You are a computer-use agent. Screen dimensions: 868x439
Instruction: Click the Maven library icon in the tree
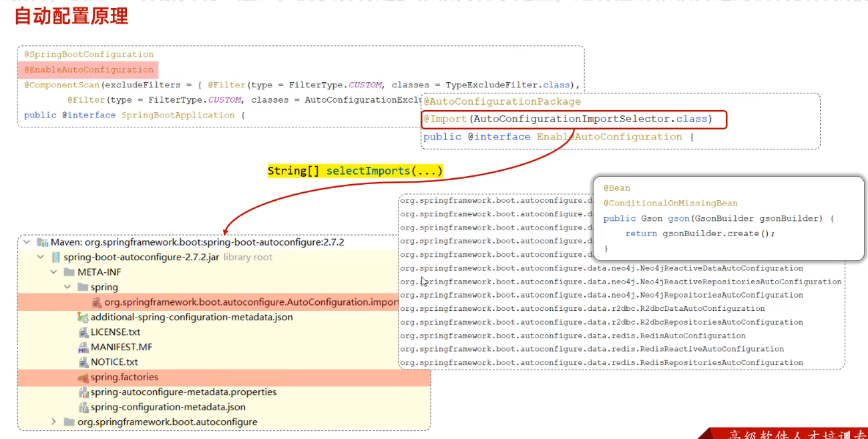coord(43,242)
